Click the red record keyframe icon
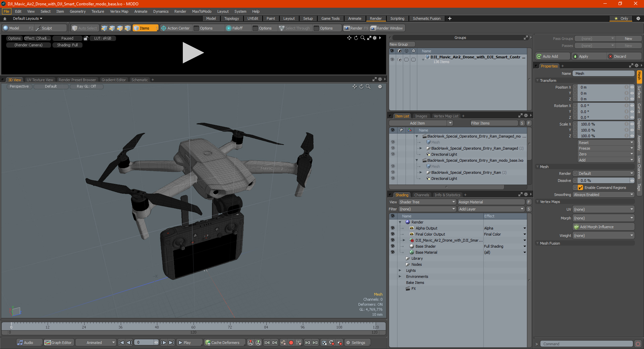The width and height of the screenshot is (644, 349). (x=291, y=343)
